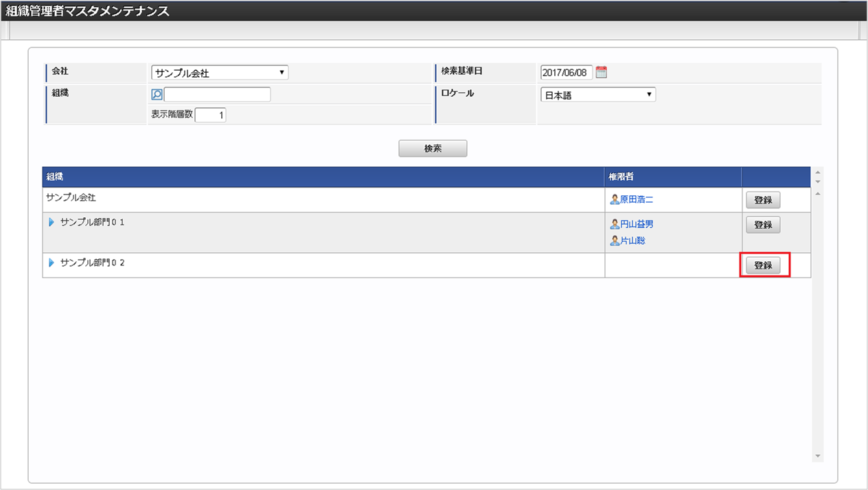Click the 組織管理者マスタメンテナンス page title
This screenshot has height=490, width=868.
pyautogui.click(x=87, y=11)
